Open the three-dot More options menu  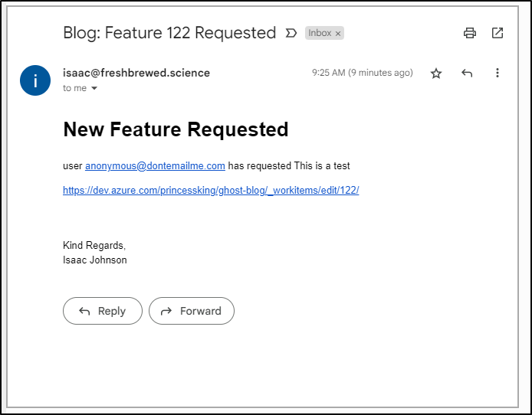tap(498, 73)
